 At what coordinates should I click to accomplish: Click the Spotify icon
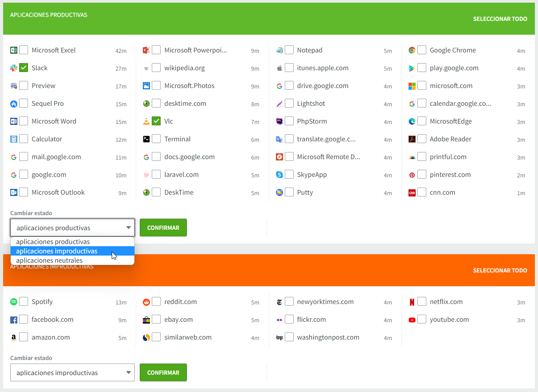coord(14,302)
